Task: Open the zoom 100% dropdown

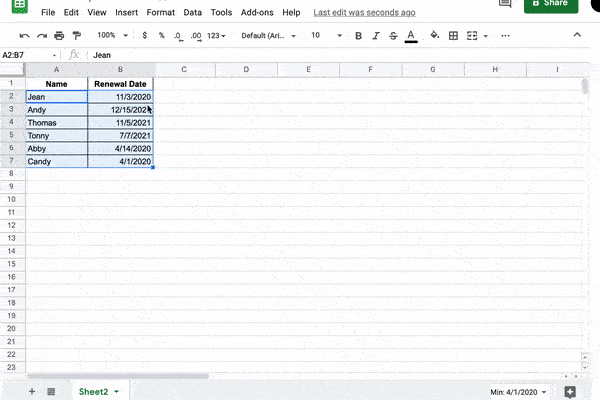Action: (111, 35)
